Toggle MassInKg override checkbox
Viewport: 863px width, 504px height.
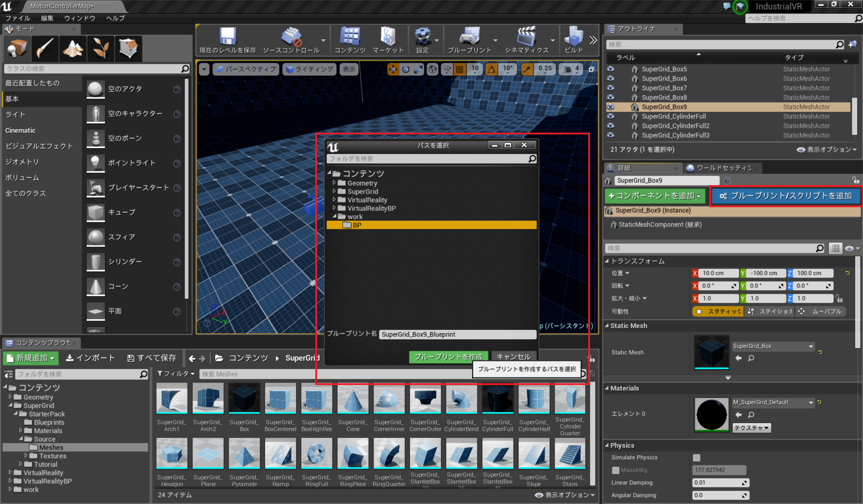coord(616,470)
